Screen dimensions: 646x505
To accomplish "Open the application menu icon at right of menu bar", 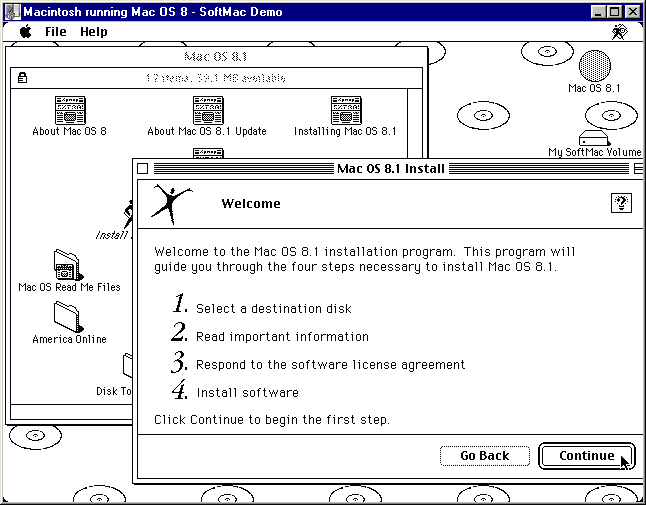I will [x=620, y=32].
